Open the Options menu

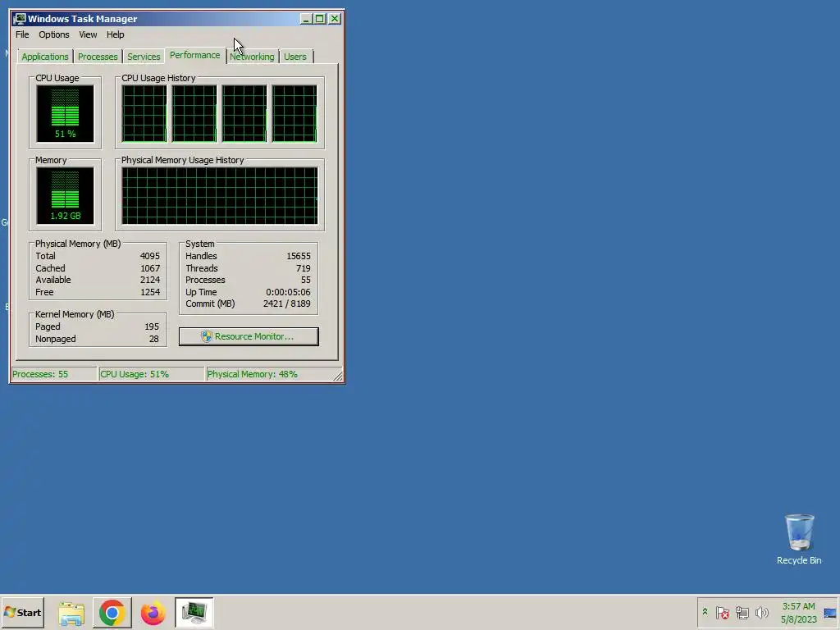point(53,34)
